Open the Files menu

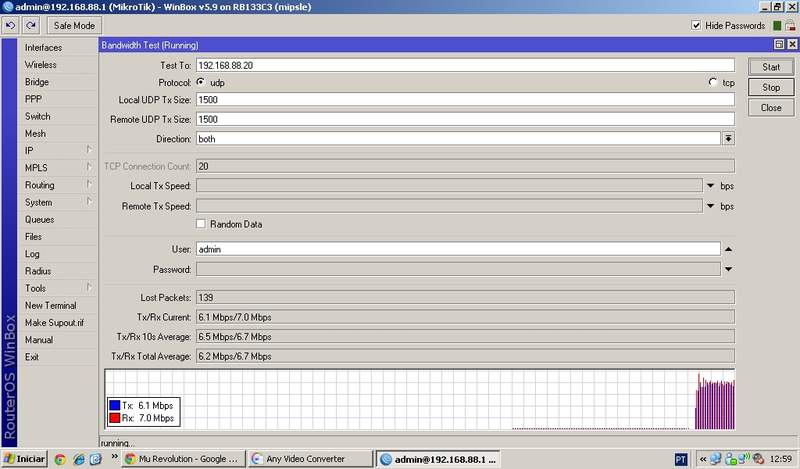tap(33, 236)
